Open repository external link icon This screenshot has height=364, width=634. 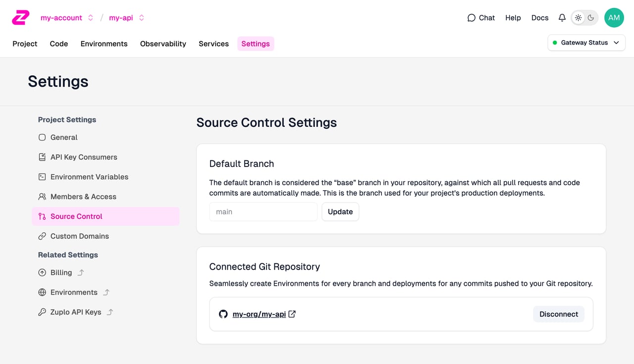[292, 314]
